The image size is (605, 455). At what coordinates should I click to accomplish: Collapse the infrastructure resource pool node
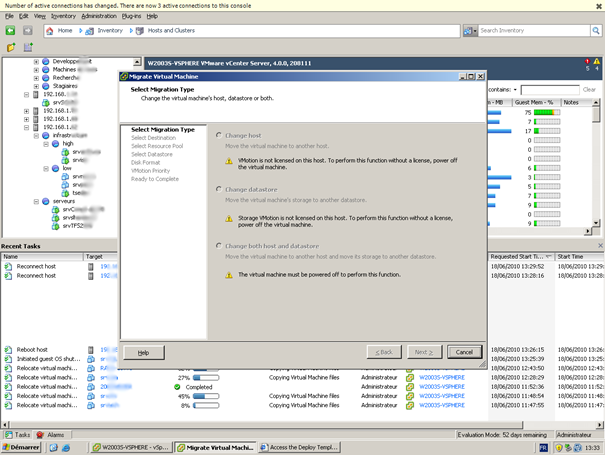pos(36,135)
